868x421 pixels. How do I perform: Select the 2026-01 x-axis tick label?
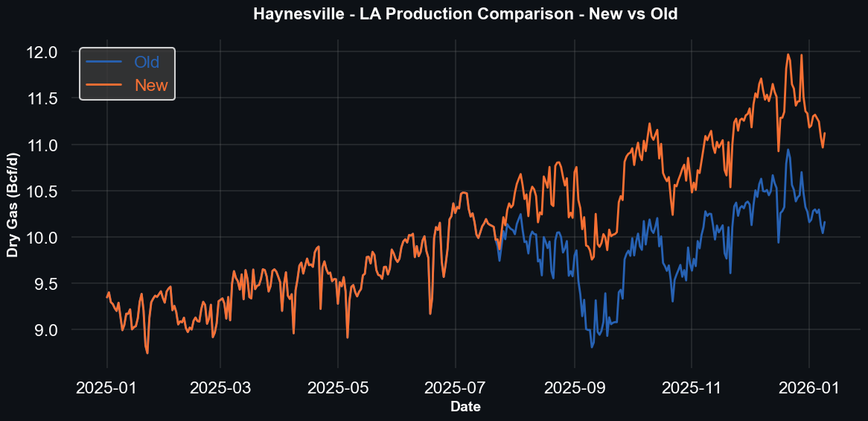[809, 387]
